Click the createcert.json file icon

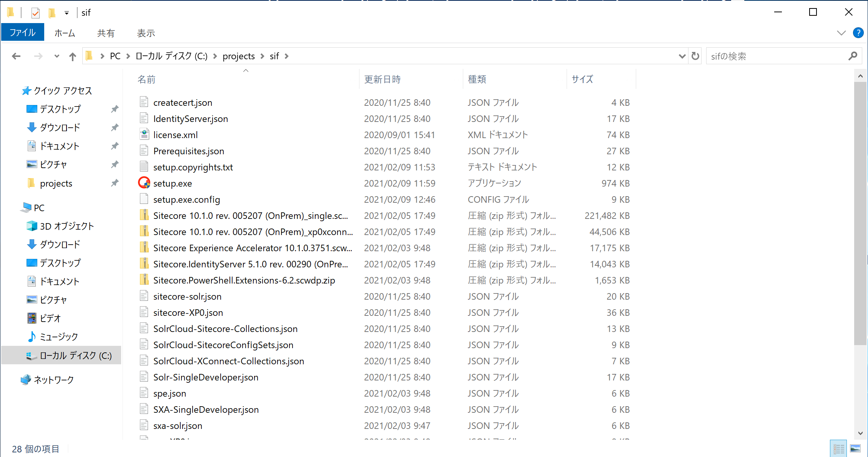point(144,102)
